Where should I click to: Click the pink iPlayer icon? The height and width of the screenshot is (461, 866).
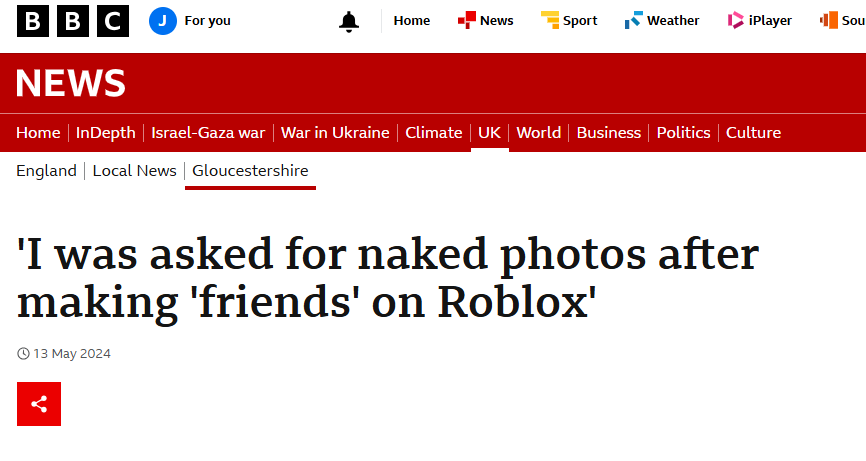(x=736, y=20)
